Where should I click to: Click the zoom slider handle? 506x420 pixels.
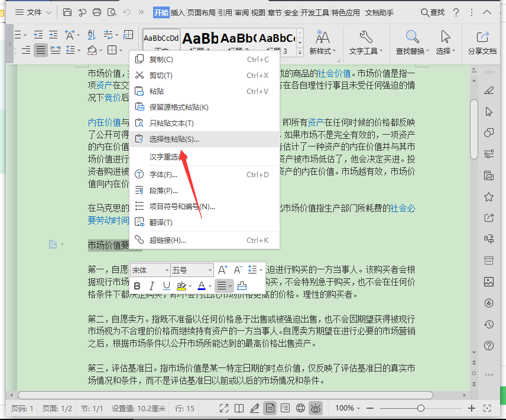pyautogui.click(x=420, y=408)
